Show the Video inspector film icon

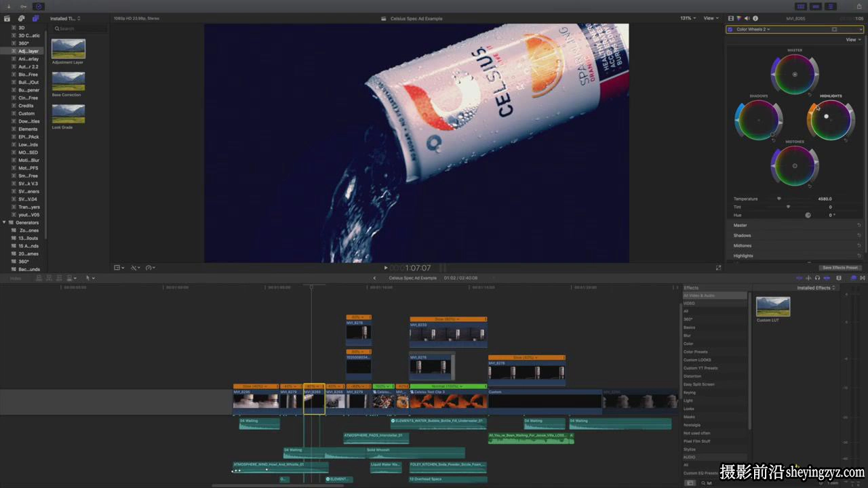pyautogui.click(x=730, y=18)
